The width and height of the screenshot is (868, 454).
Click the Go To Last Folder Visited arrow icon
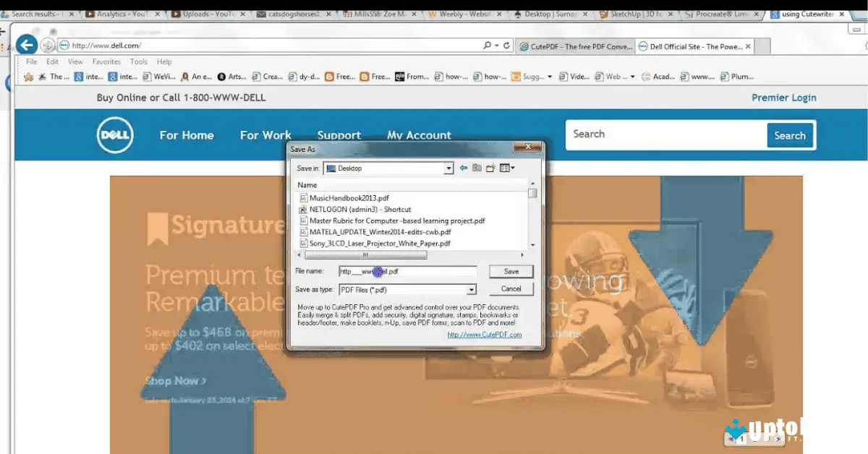point(463,168)
